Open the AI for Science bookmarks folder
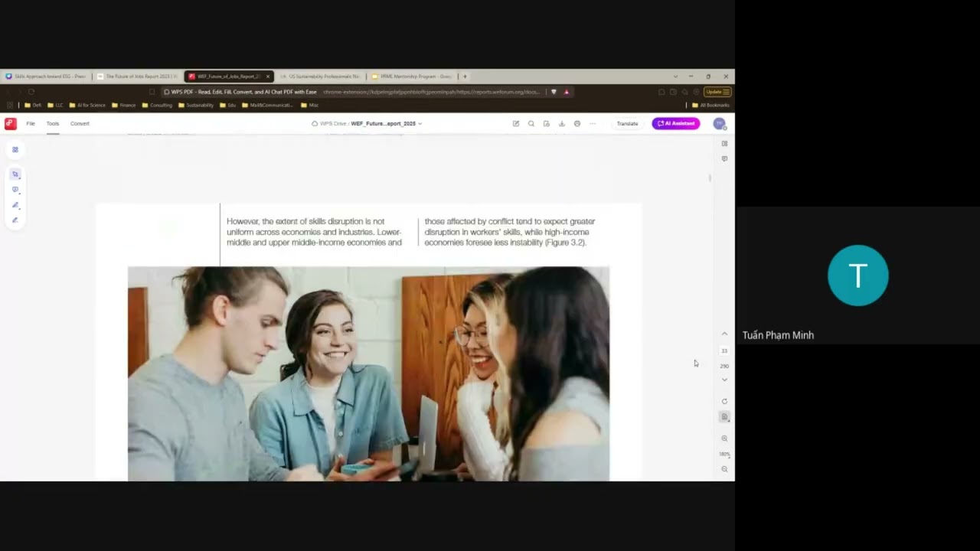Viewport: 980px width, 551px height. coord(87,105)
